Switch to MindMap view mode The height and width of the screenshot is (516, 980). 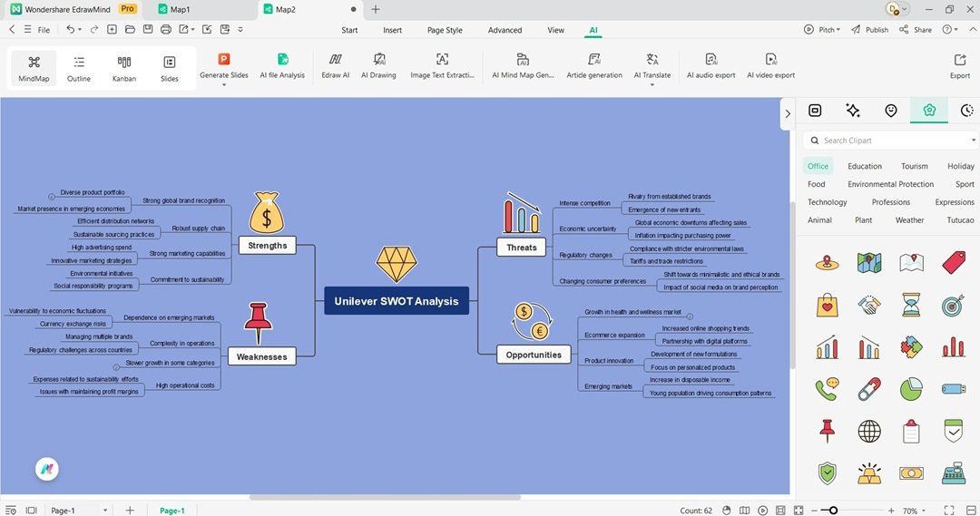[x=34, y=68]
